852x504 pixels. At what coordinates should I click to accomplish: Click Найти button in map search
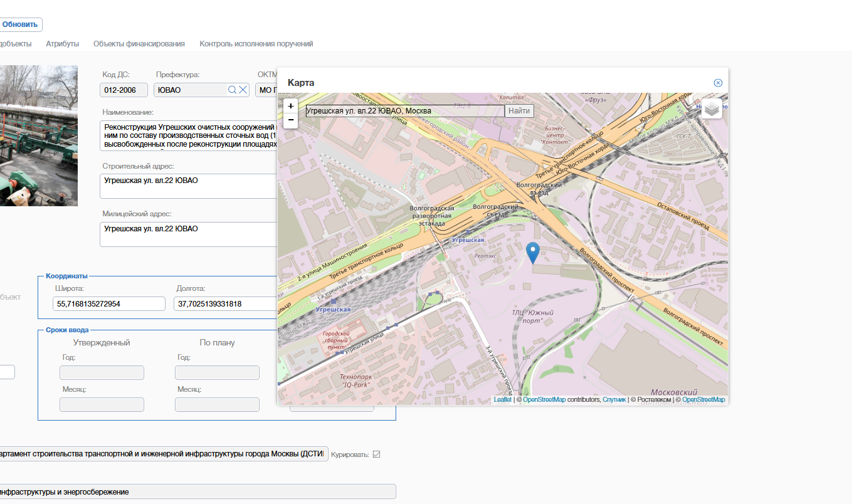(x=519, y=111)
